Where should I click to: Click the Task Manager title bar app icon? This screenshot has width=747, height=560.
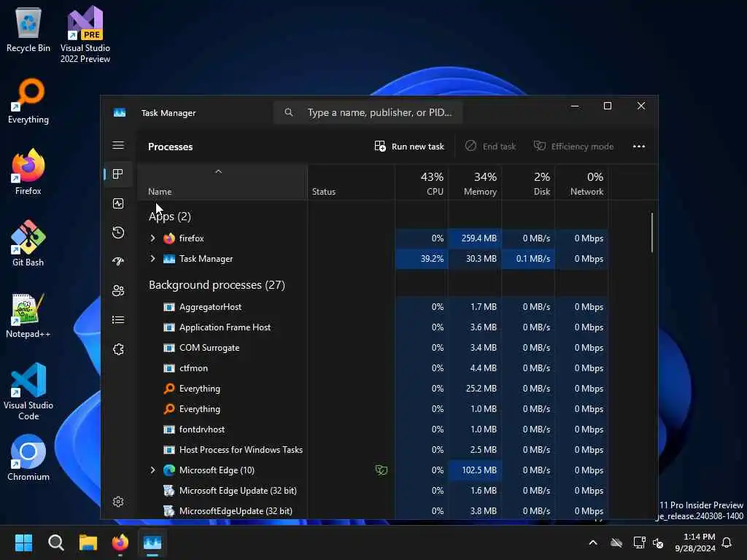pos(120,112)
